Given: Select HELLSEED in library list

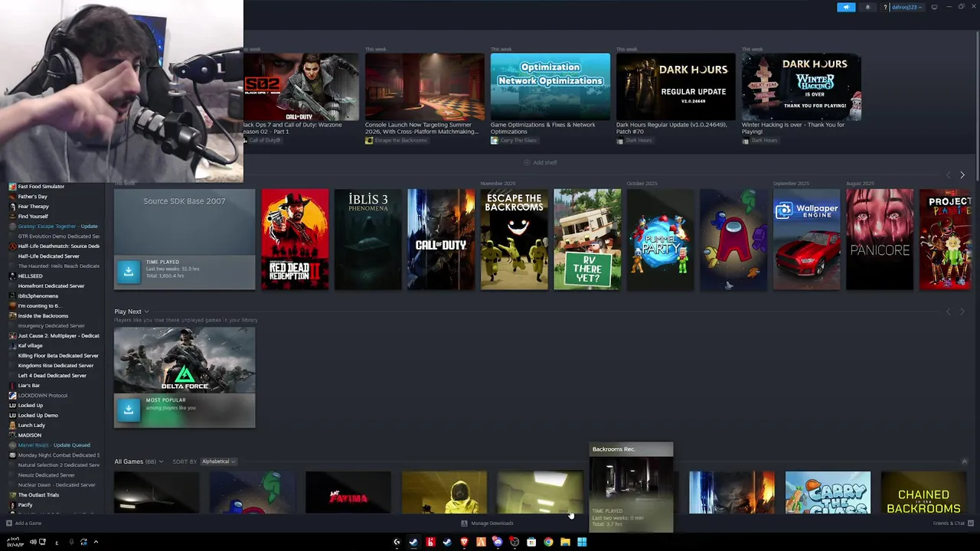Looking at the screenshot, I should 31,276.
